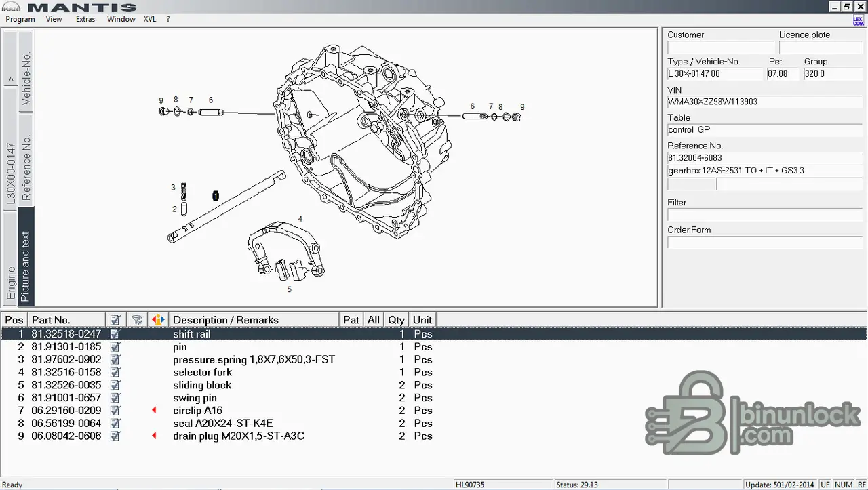This screenshot has width=868, height=490.
Task: Select callout 2 beside the pin
Action: (174, 209)
